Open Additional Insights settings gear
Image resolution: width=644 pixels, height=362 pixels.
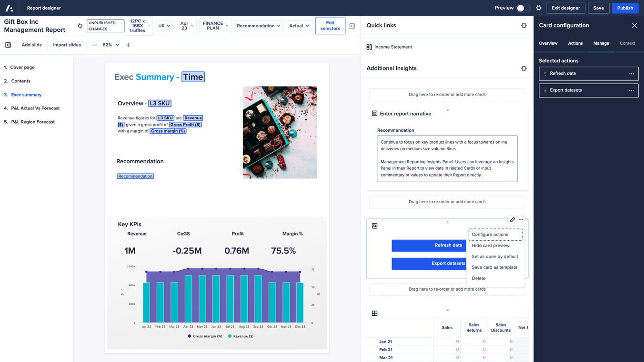pyautogui.click(x=524, y=68)
